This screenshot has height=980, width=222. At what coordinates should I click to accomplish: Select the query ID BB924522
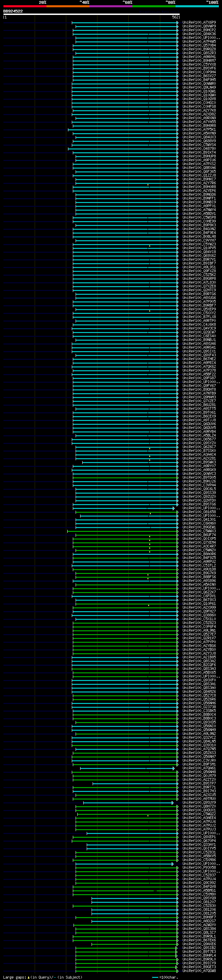click(13, 11)
